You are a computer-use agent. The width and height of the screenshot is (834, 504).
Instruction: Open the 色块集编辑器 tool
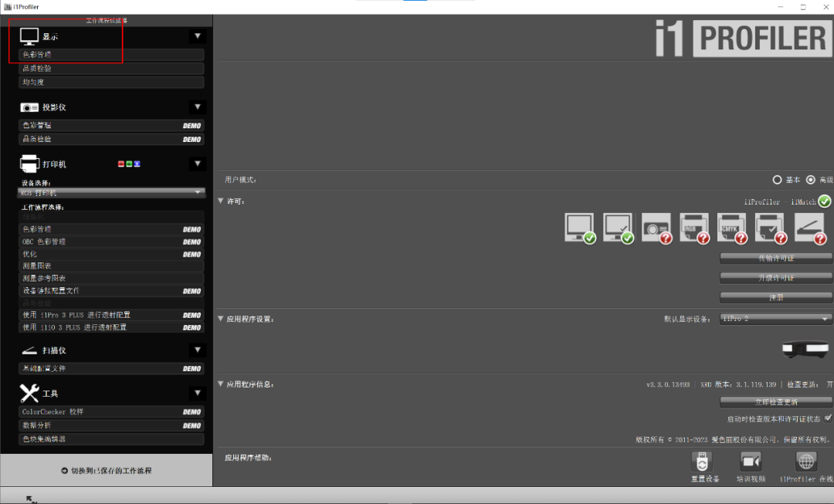[x=111, y=439]
